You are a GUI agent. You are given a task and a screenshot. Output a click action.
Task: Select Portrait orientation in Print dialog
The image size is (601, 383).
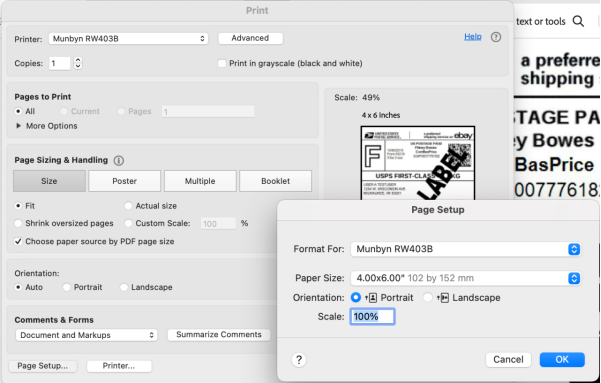[66, 287]
